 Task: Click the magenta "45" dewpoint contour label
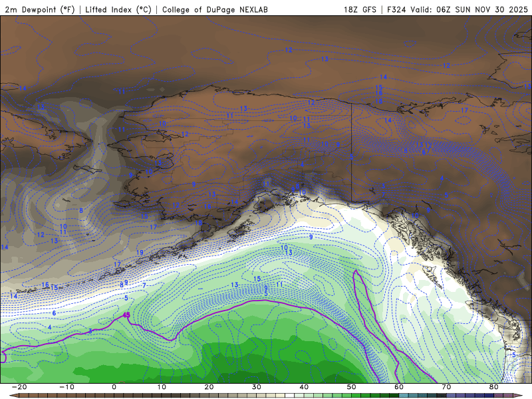pyautogui.click(x=126, y=315)
